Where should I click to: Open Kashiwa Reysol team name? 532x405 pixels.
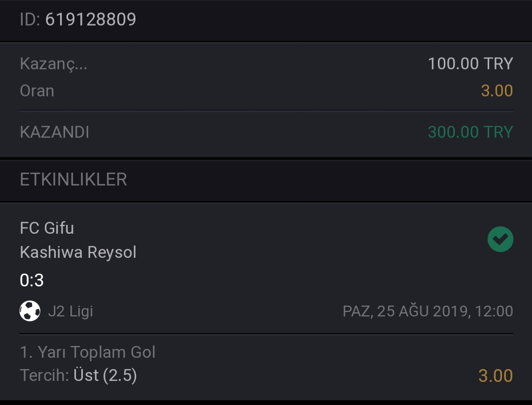(x=78, y=252)
